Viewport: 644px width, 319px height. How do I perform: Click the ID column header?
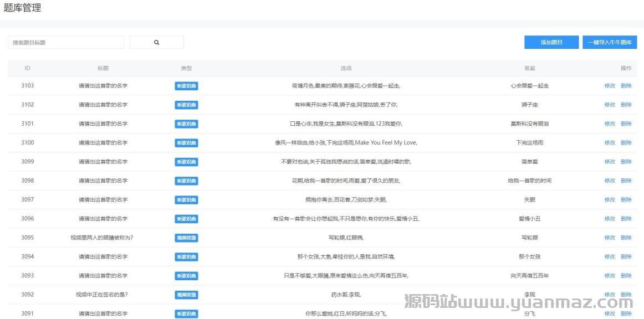tap(28, 69)
